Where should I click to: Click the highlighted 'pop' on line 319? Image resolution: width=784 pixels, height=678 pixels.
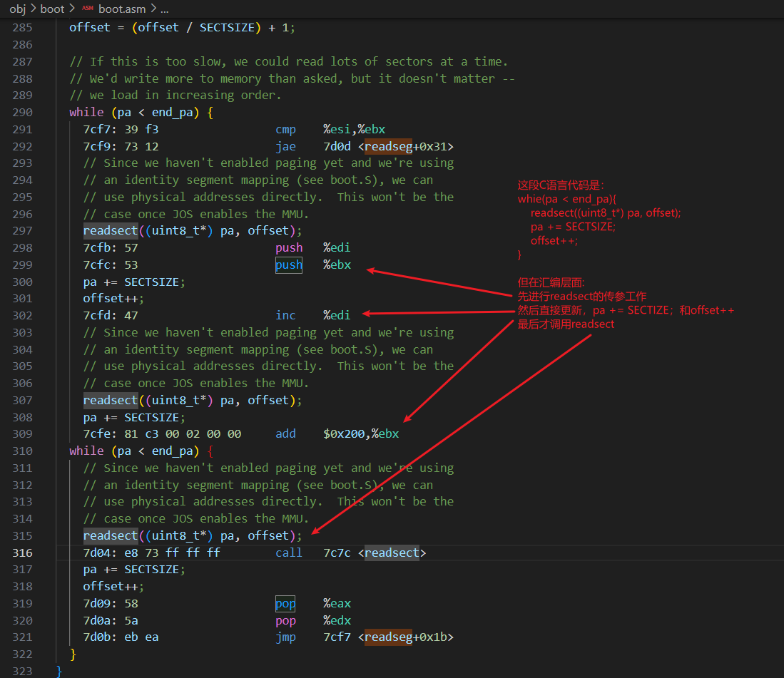285,604
